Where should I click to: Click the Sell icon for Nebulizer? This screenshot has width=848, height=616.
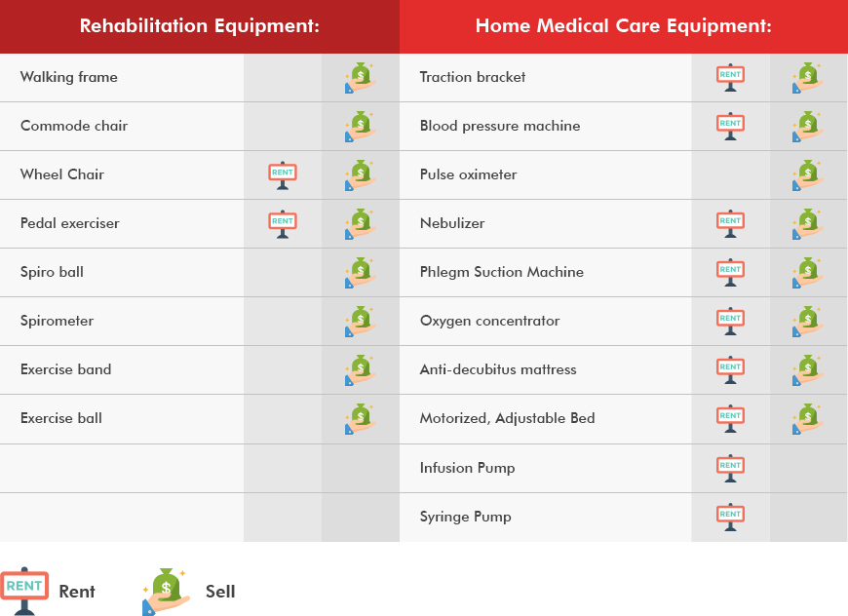808,224
